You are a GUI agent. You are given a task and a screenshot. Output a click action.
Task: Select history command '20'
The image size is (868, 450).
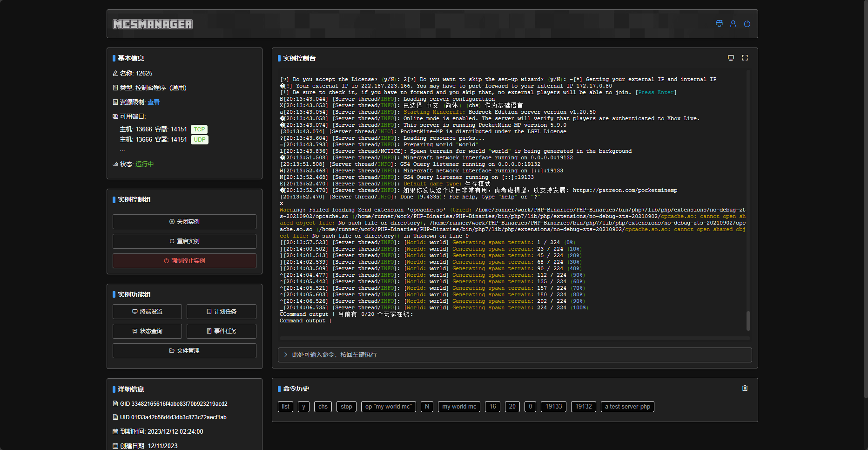pos(512,407)
